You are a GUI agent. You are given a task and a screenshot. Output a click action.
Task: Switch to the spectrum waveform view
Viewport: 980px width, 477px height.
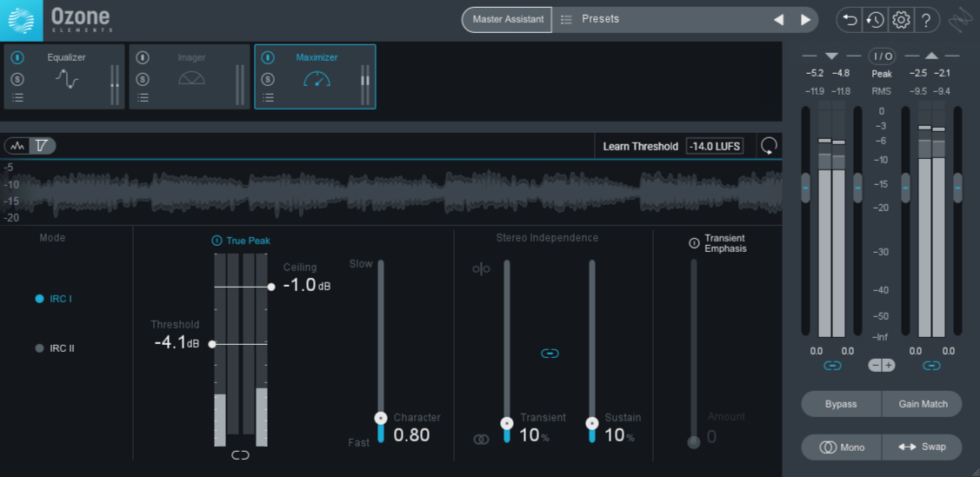18,146
